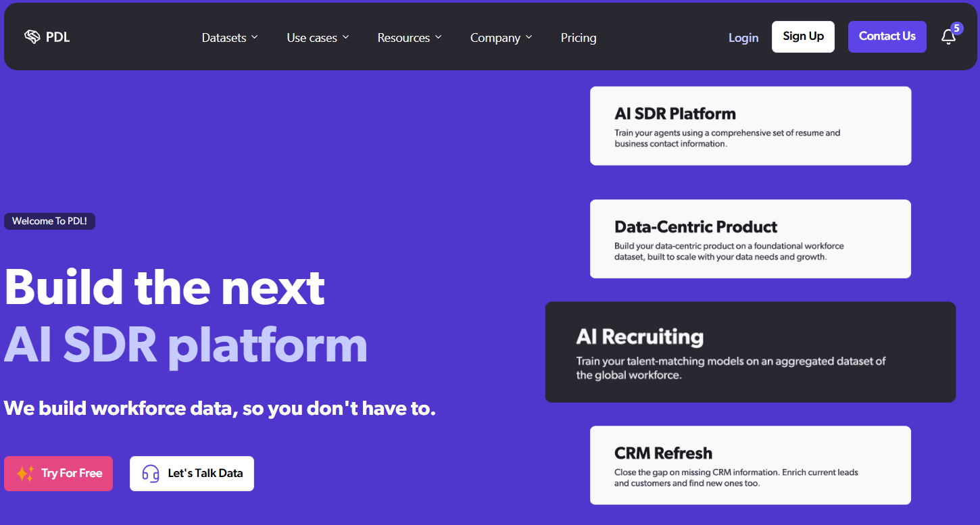Click the Welcome To PDL! badge
The width and height of the screenshot is (980, 525).
(49, 221)
